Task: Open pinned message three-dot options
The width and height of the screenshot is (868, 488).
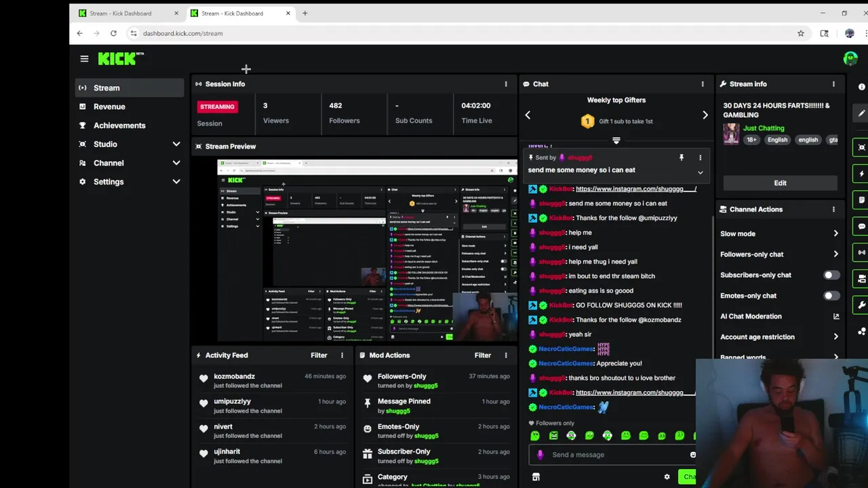Action: click(701, 158)
